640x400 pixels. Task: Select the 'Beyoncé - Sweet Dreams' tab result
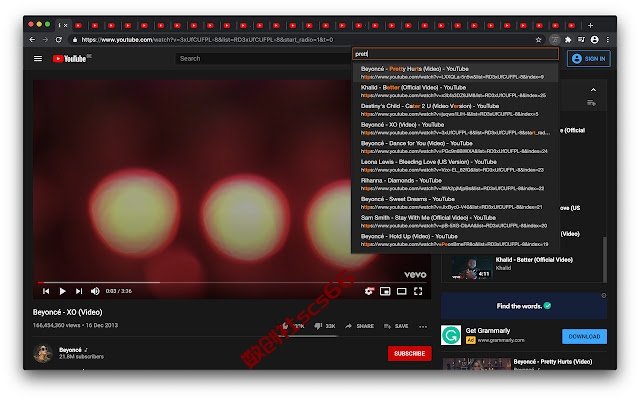(x=455, y=203)
